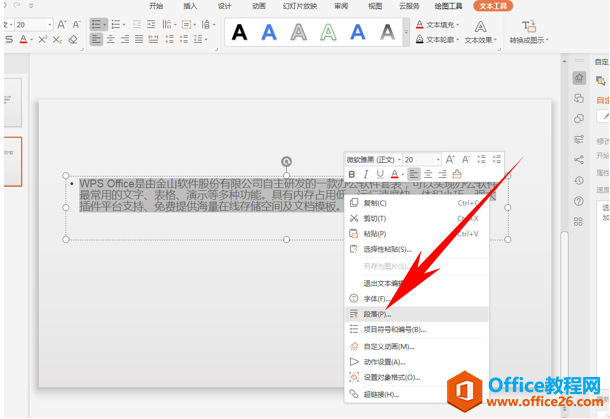
Task: Click the 转换成图示 button
Action: click(x=528, y=32)
